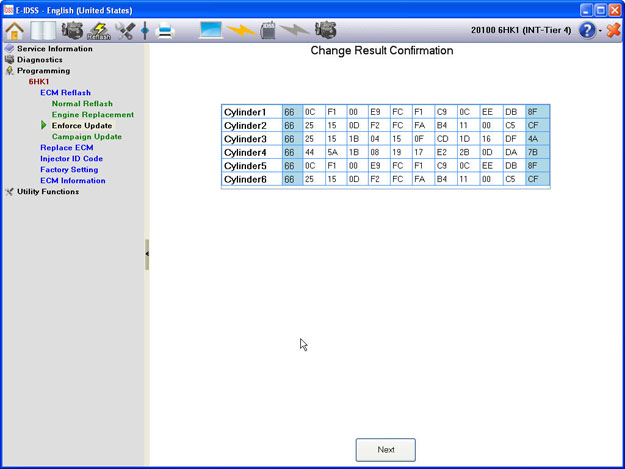Open the wrench and screwdriver utility icon
The width and height of the screenshot is (625, 469).
(x=125, y=31)
